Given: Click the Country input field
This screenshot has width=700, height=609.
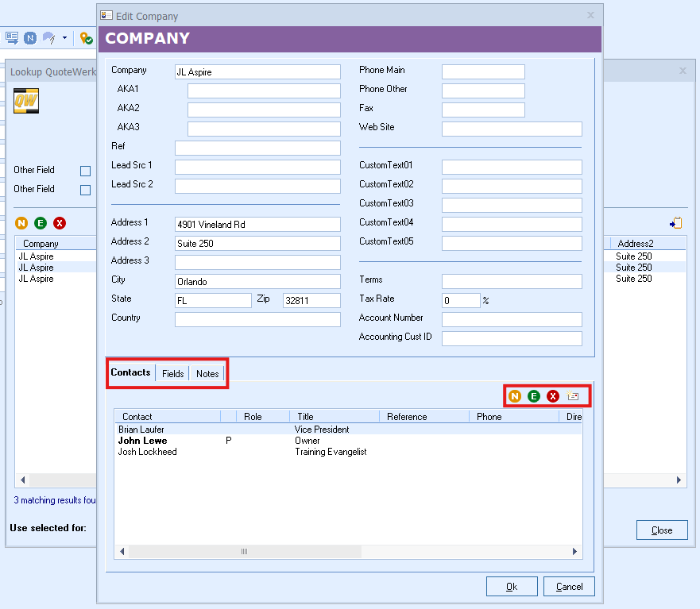Looking at the screenshot, I should tap(257, 319).
